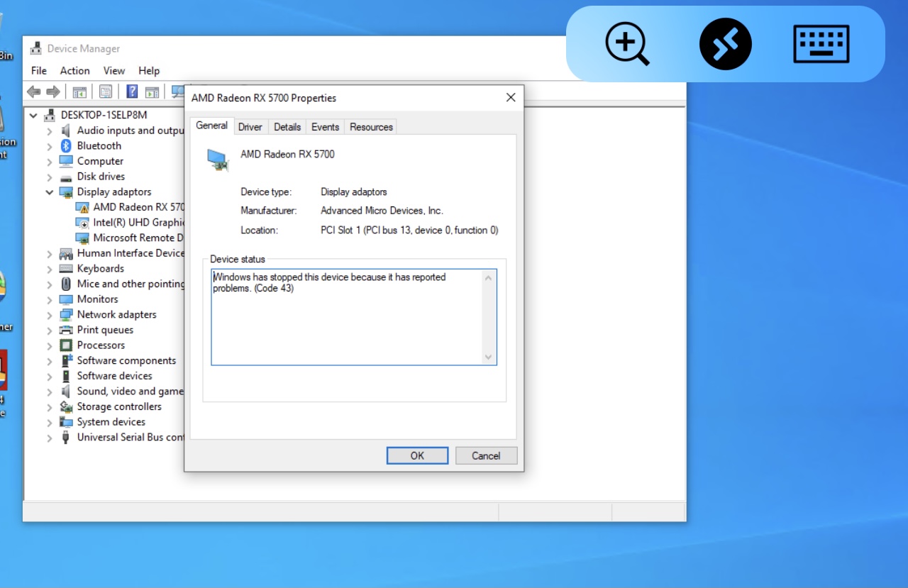Open the View menu
This screenshot has height=588, width=908.
point(113,71)
